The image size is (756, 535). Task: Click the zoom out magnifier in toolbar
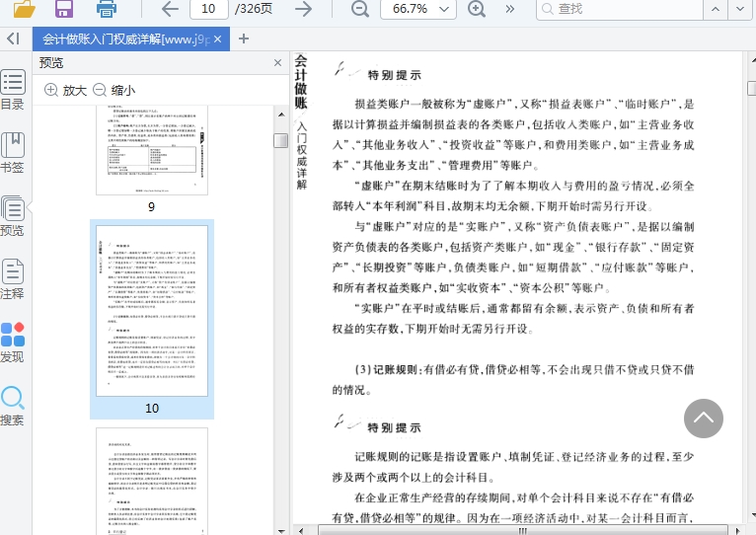[360, 9]
